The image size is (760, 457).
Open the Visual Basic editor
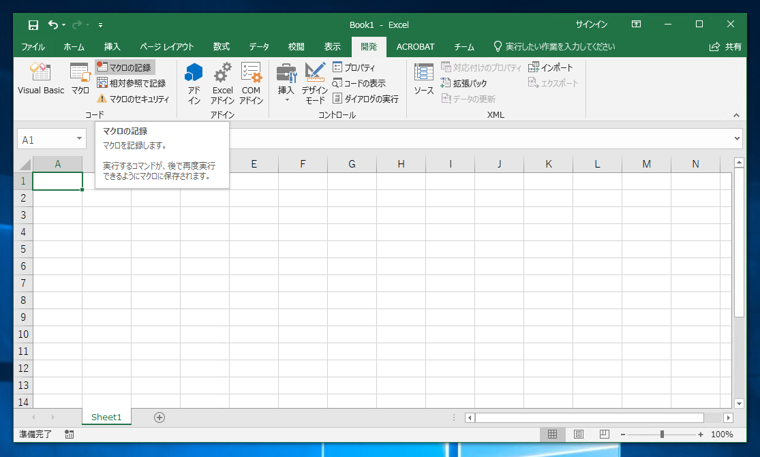click(41, 78)
